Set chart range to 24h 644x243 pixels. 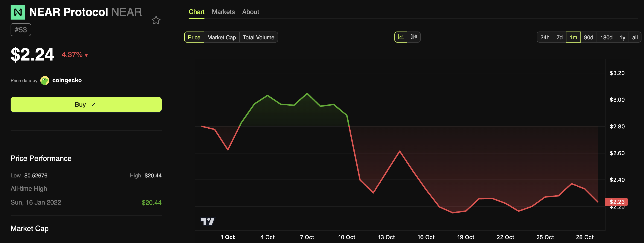coord(545,37)
